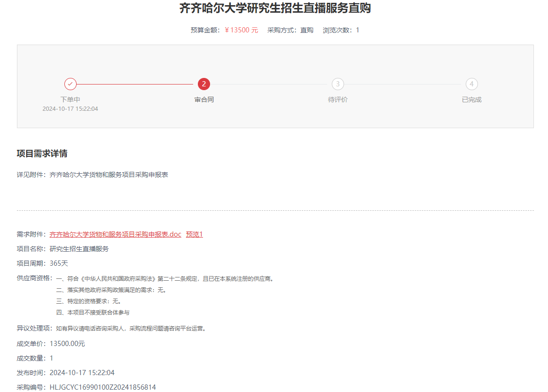This screenshot has height=392, width=548.
Task: Click the step 3 circle icon
Action: (337, 84)
